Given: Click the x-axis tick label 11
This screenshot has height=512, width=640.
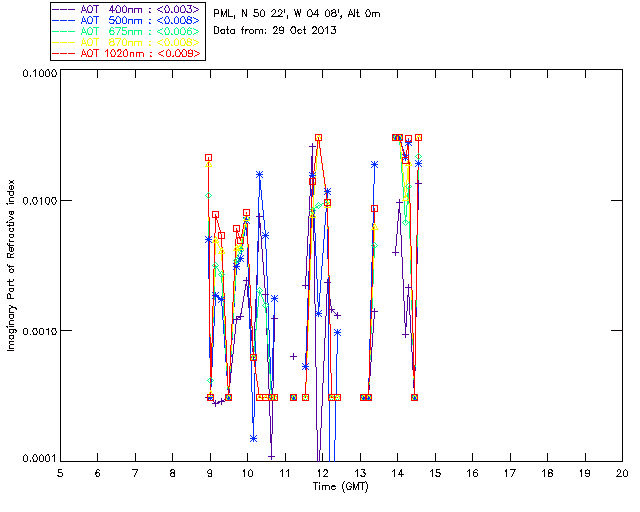Looking at the screenshot, I should pyautogui.click(x=285, y=473).
